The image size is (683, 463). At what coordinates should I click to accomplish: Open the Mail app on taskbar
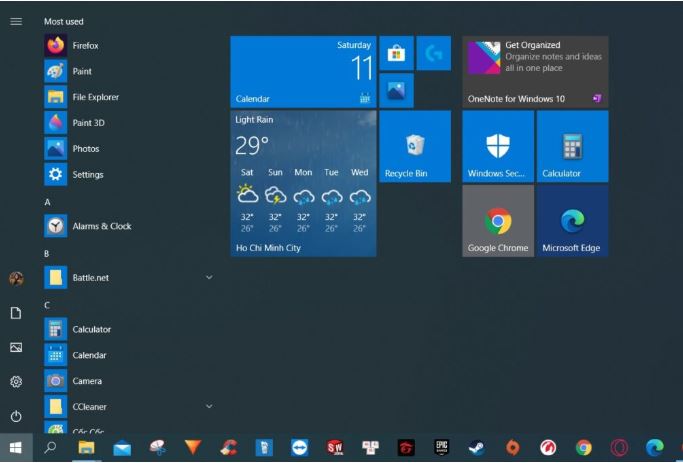click(x=122, y=447)
